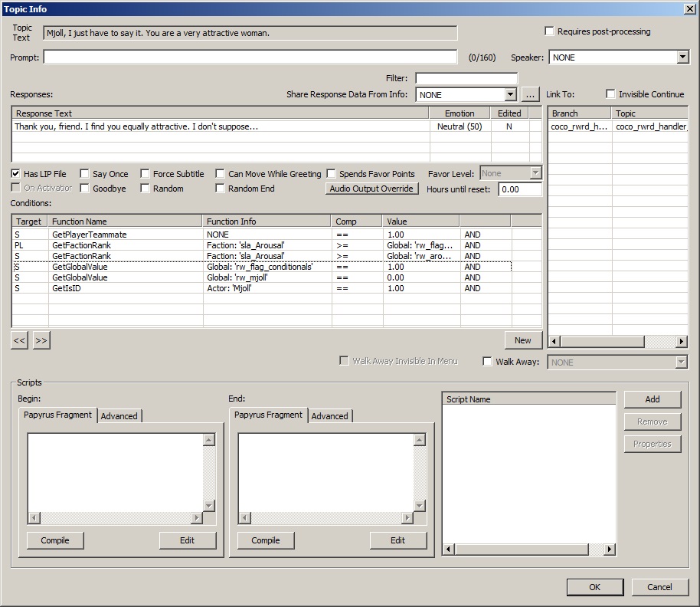Enable the Say Once checkbox
The height and width of the screenshot is (607, 700).
[x=85, y=174]
